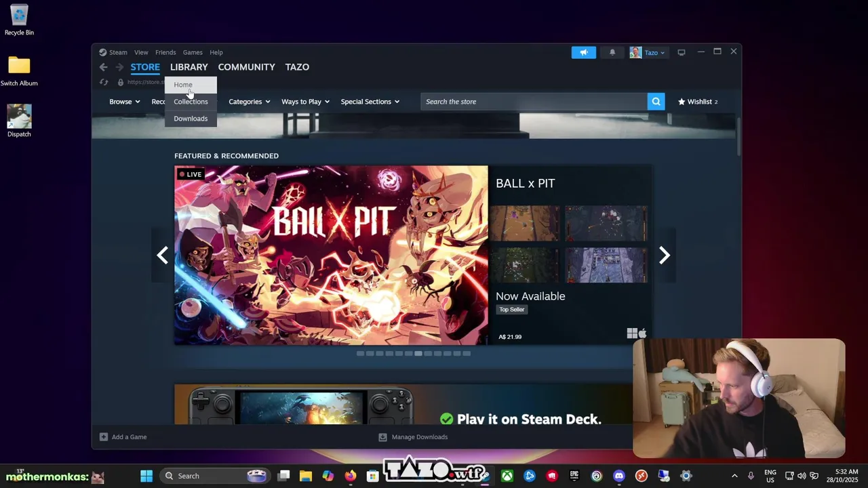Click the Search the store field
This screenshot has height=488, width=868.
pyautogui.click(x=534, y=102)
